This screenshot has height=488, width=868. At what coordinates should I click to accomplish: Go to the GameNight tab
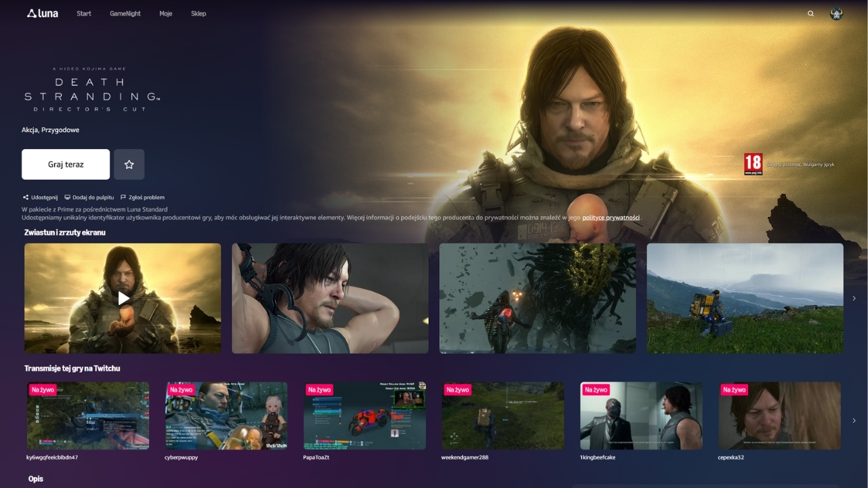pos(125,14)
